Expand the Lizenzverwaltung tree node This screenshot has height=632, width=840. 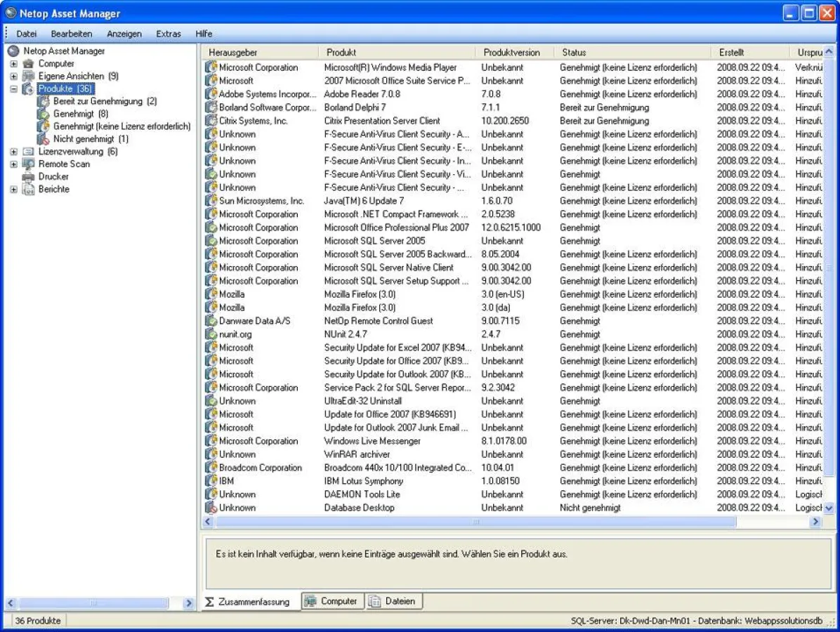coord(13,151)
